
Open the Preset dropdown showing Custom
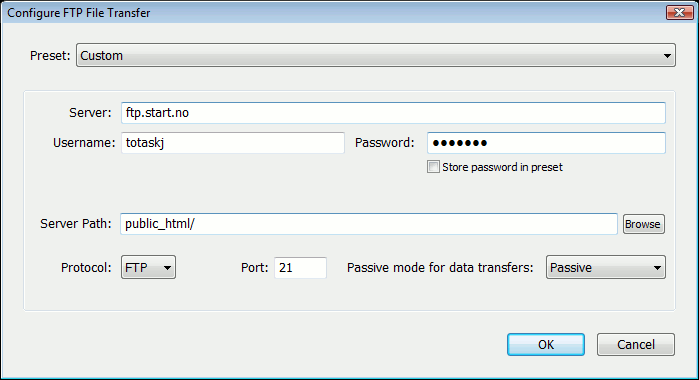click(x=376, y=55)
